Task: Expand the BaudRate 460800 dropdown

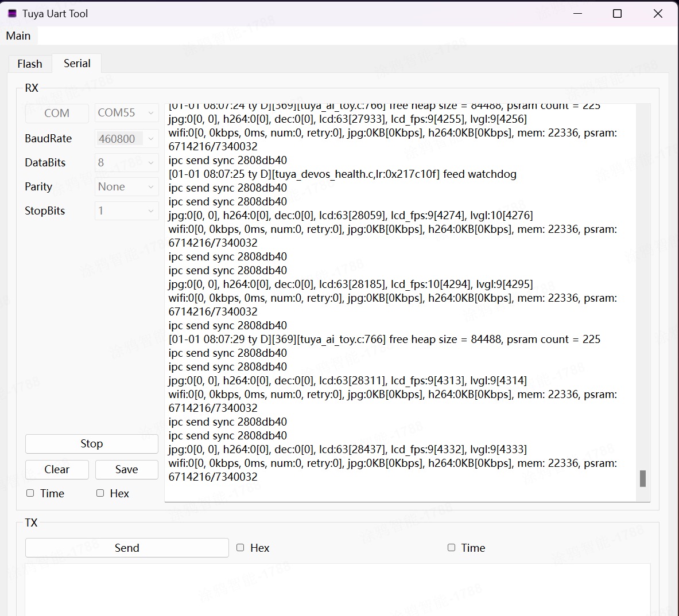Action: [126, 139]
